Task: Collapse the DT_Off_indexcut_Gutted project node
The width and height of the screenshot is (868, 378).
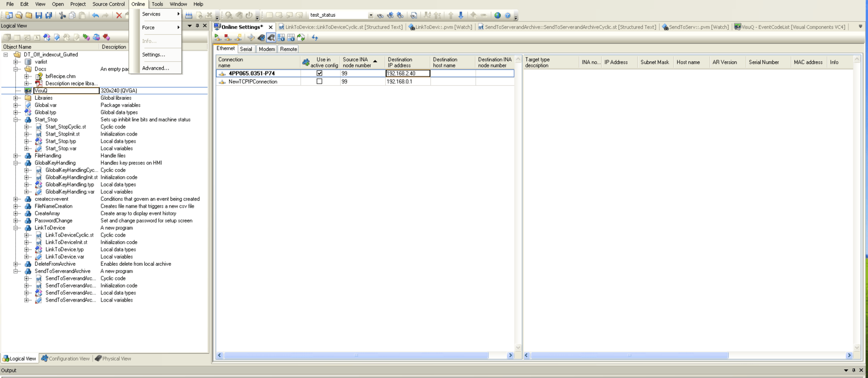Action: [x=6, y=54]
